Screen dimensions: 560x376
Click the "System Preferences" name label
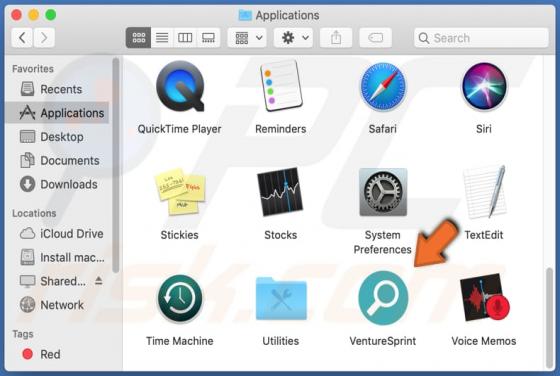click(x=382, y=242)
